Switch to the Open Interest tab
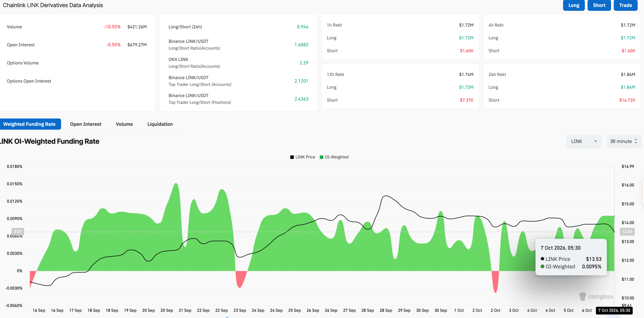The height and width of the screenshot is (318, 644). point(86,124)
